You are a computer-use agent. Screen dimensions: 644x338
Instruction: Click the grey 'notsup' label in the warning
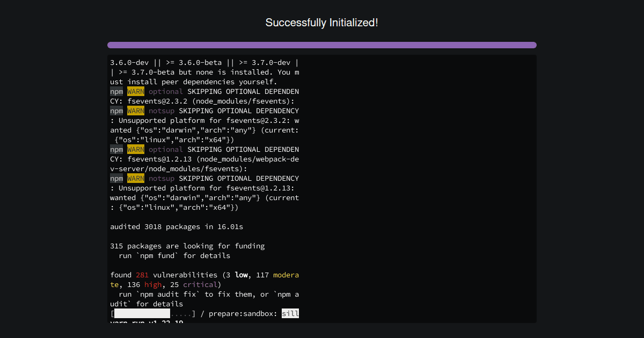162,111
